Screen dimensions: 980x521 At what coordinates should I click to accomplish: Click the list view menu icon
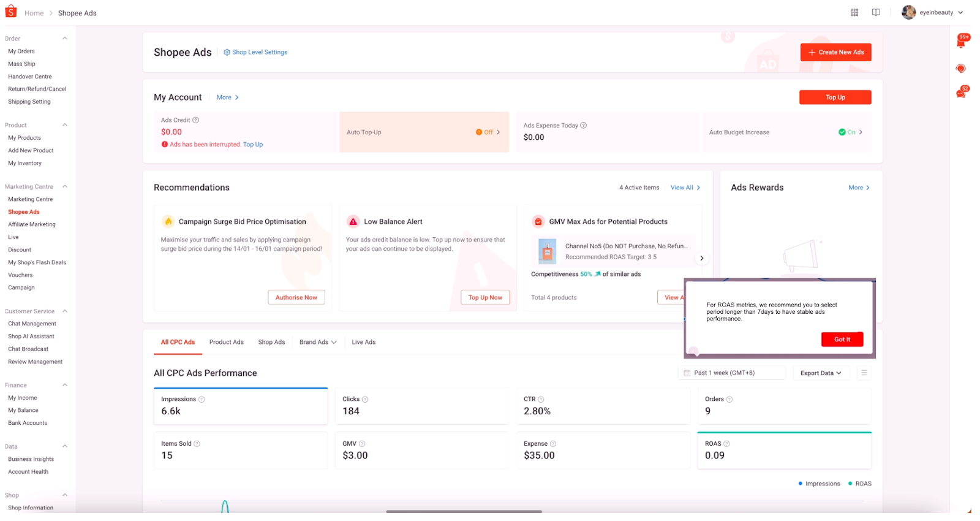[864, 373]
